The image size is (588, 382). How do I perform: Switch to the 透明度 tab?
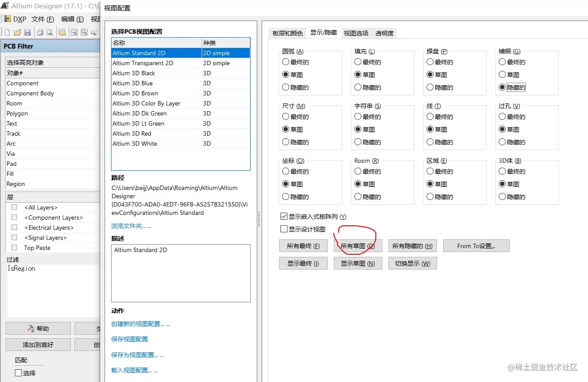click(x=384, y=33)
